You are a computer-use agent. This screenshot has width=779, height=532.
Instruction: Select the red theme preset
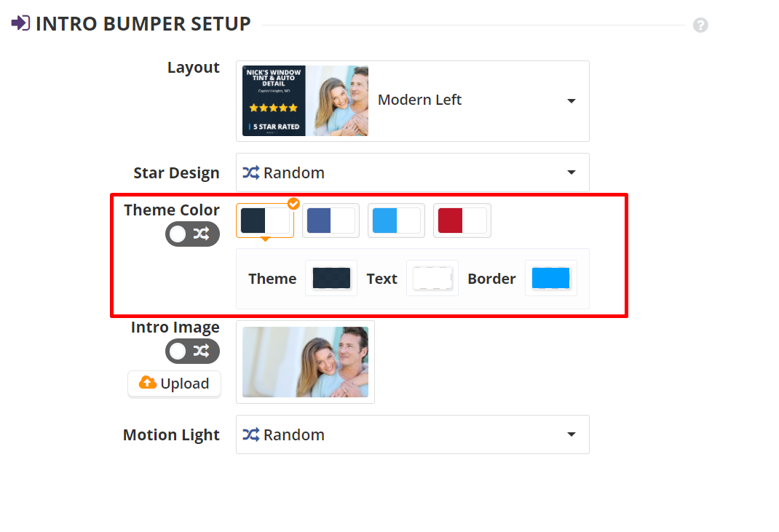(462, 221)
